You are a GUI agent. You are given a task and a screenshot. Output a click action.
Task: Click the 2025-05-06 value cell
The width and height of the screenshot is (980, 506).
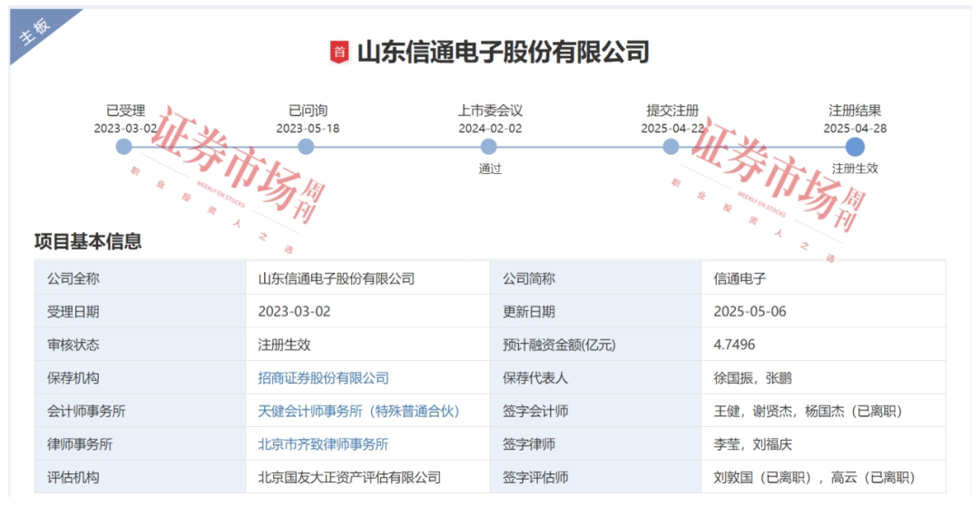[x=824, y=312]
